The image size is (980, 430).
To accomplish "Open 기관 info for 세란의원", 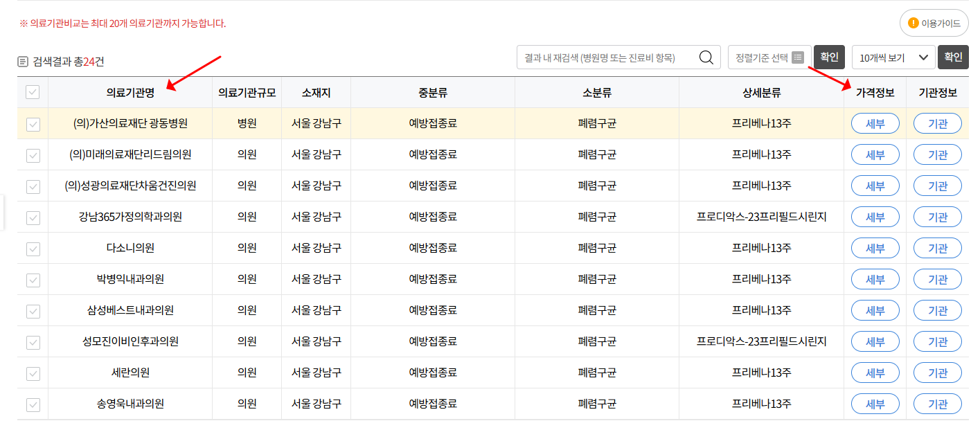I will click(938, 373).
